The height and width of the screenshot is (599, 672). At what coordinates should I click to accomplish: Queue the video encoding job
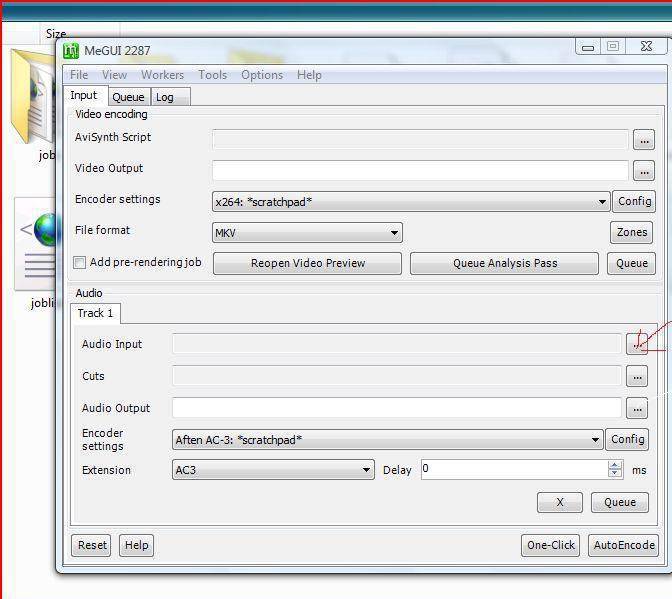[x=631, y=263]
